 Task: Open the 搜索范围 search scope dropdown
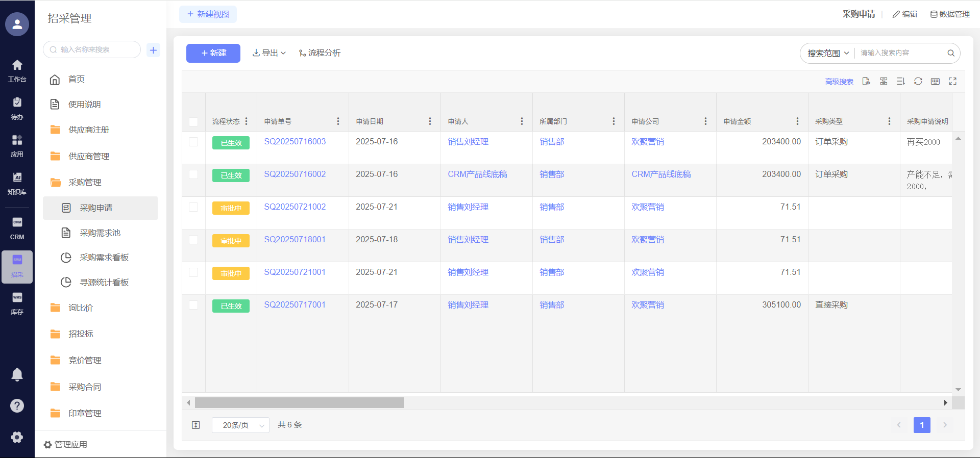pos(827,53)
